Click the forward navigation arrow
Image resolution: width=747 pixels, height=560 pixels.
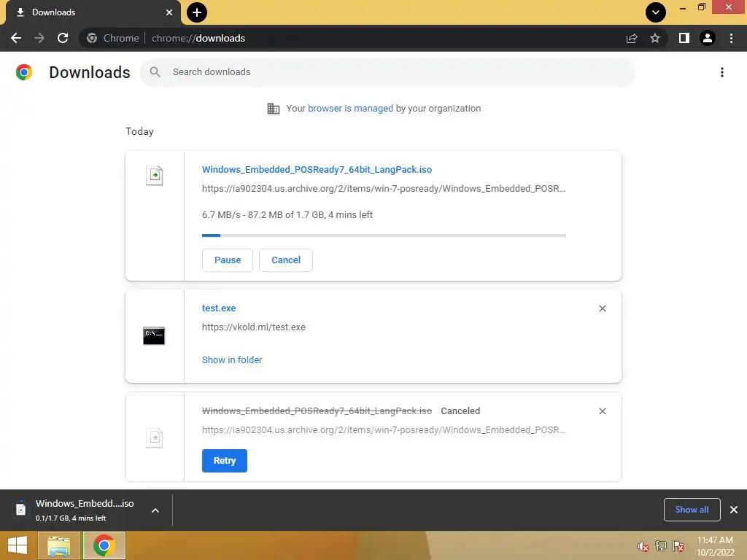[x=39, y=38]
